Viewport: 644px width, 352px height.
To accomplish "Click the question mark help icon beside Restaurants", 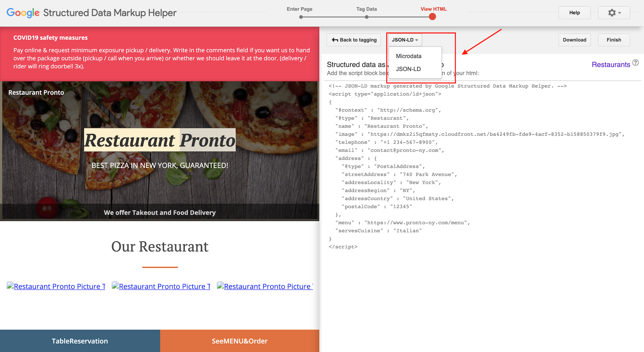I will pyautogui.click(x=635, y=63).
